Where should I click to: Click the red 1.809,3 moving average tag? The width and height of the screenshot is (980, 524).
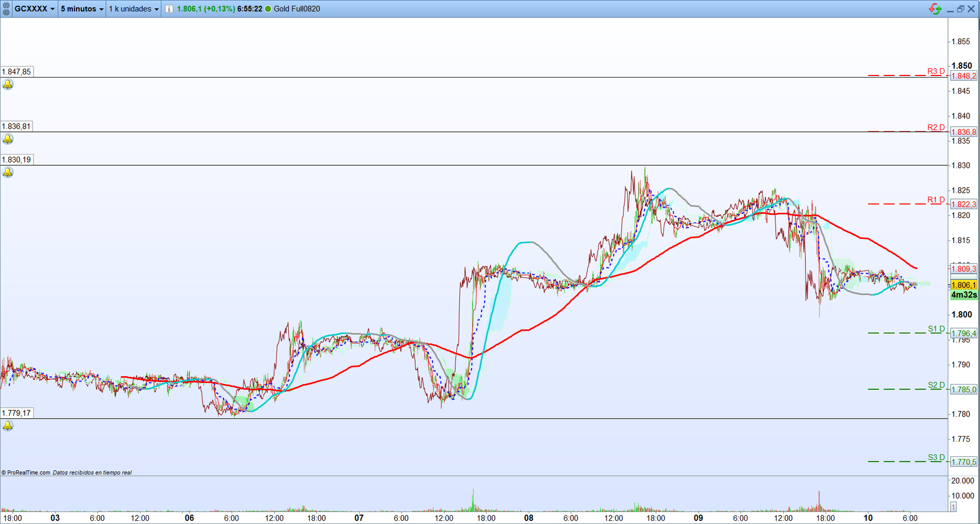[x=964, y=269]
